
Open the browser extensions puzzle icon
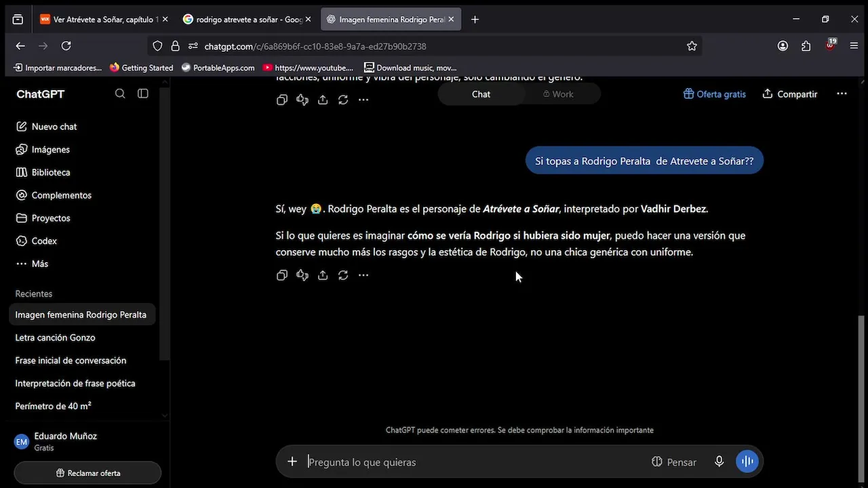806,46
